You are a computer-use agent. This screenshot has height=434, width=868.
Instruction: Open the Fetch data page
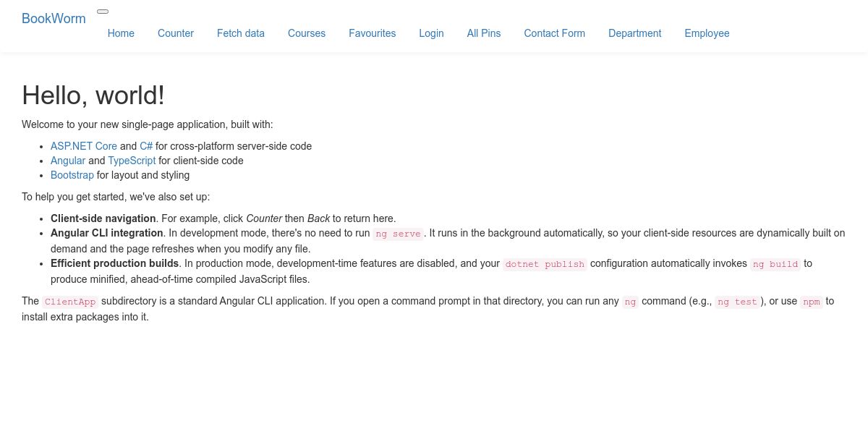(241, 33)
